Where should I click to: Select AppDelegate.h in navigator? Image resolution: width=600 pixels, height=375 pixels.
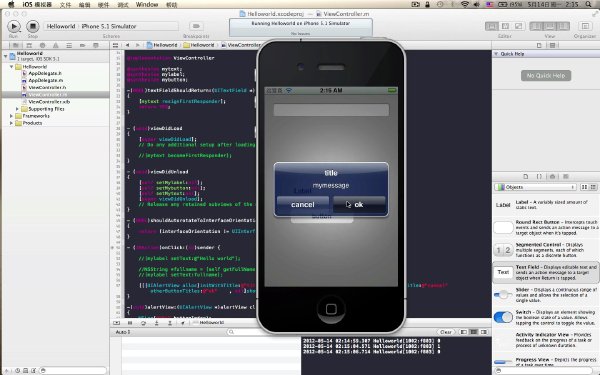click(45, 73)
